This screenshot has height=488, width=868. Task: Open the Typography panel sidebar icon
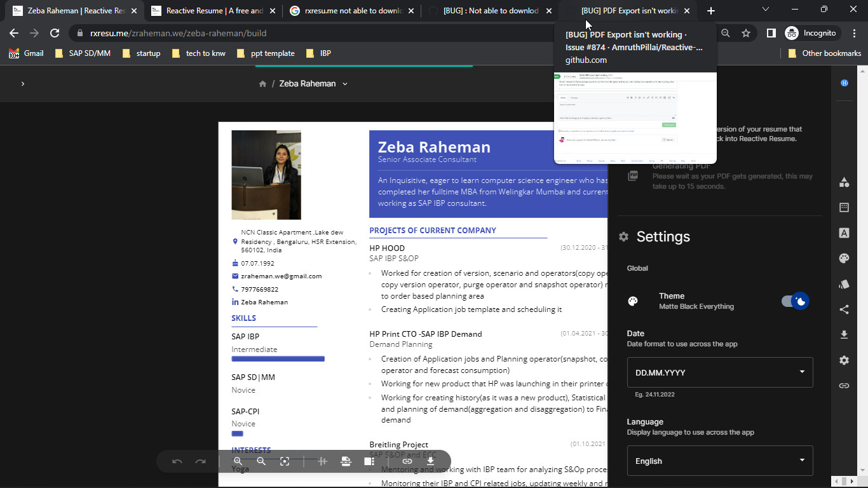844,233
